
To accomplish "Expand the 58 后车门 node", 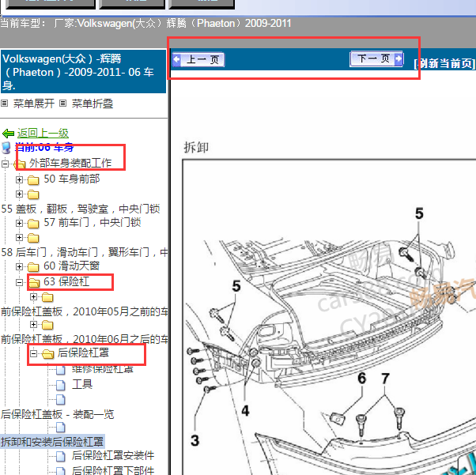I will tap(20, 237).
